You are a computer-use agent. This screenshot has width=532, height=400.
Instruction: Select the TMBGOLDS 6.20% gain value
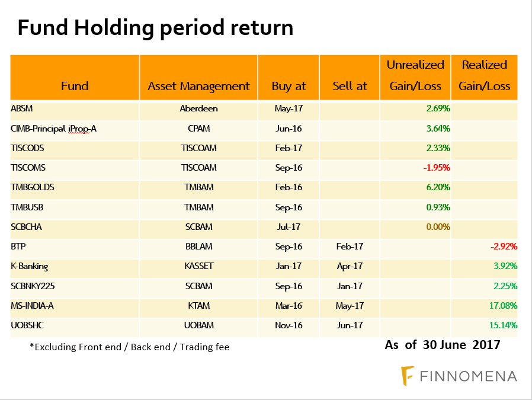click(x=437, y=187)
